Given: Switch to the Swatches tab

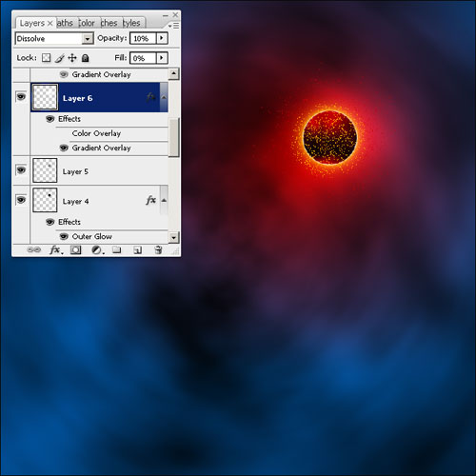Looking at the screenshot, I should [109, 23].
